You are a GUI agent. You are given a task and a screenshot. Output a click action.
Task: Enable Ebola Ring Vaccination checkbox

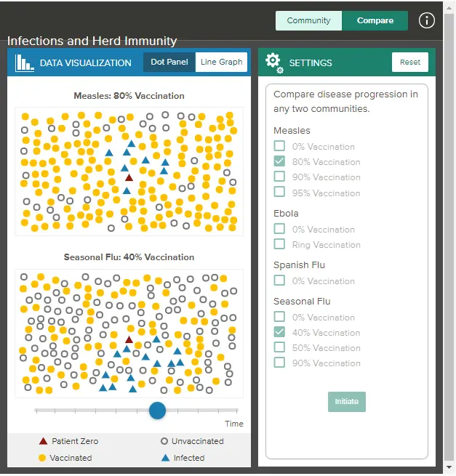click(x=279, y=244)
